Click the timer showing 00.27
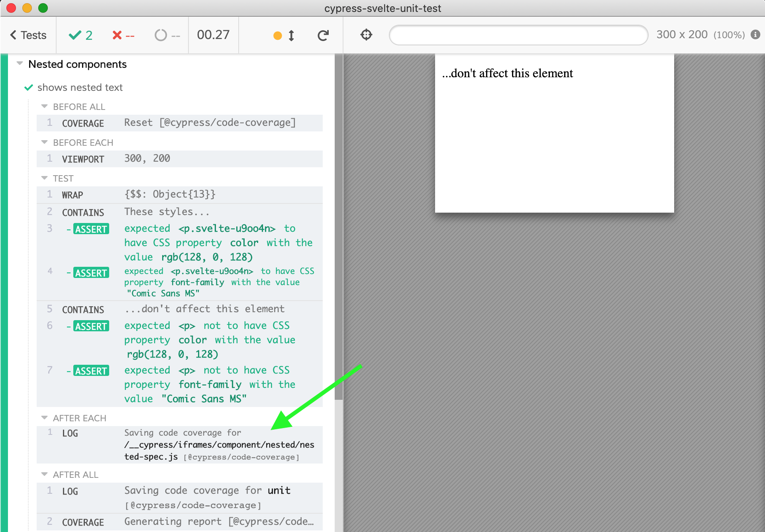765x532 pixels. tap(215, 35)
